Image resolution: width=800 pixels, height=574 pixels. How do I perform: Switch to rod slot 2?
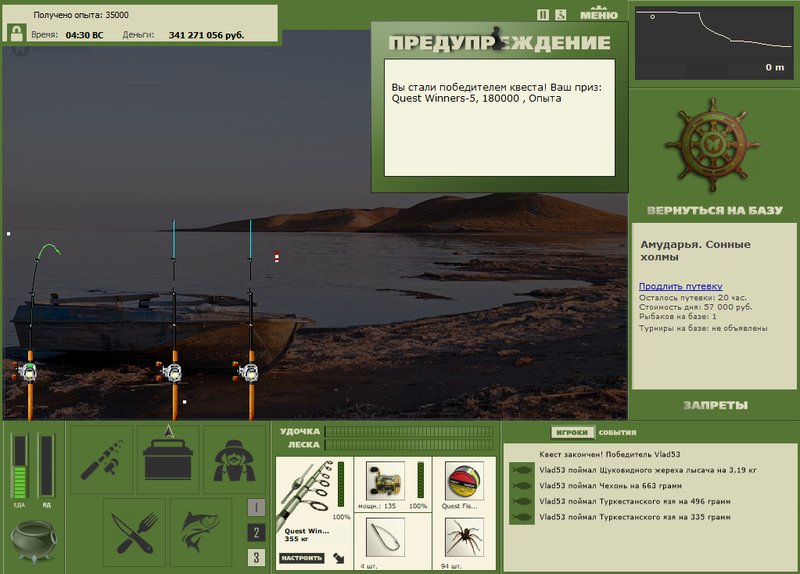pyautogui.click(x=256, y=533)
